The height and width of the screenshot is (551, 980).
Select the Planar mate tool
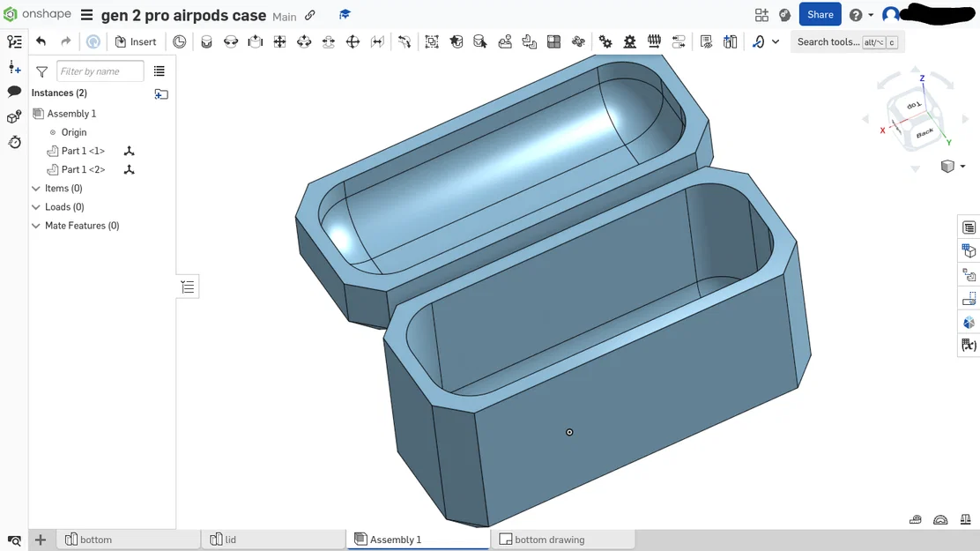point(279,42)
